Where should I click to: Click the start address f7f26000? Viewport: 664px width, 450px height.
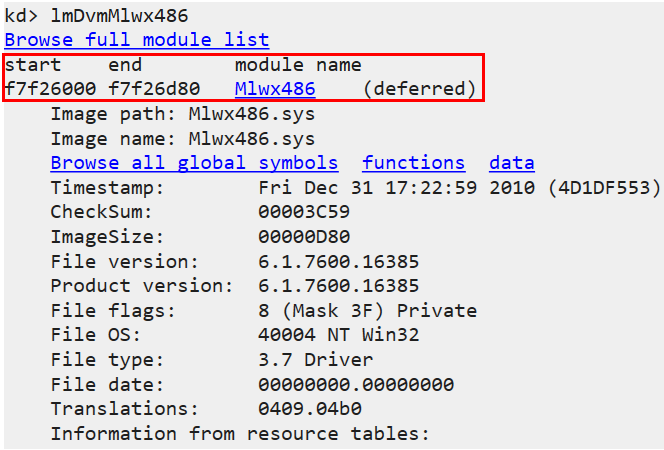point(50,89)
